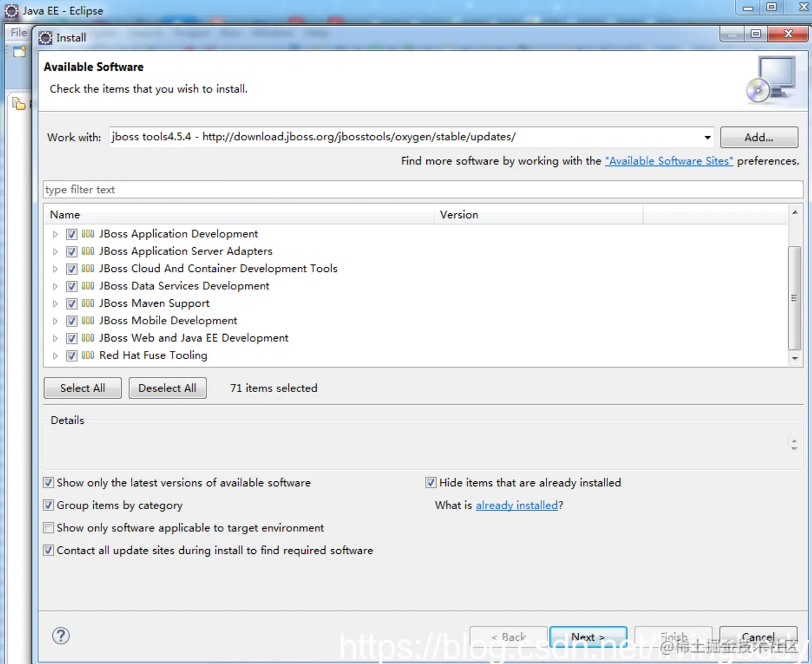This screenshot has height=664, width=812.
Task: Click the Name column header
Action: click(239, 215)
